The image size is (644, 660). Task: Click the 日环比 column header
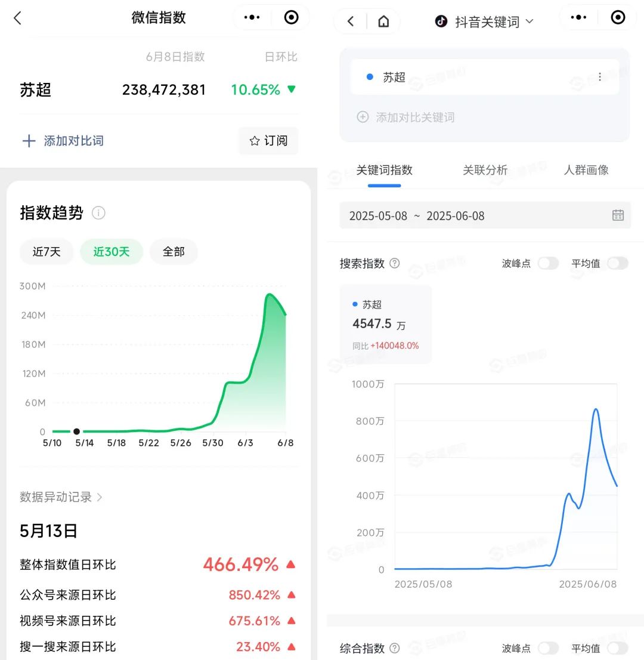[x=281, y=57]
